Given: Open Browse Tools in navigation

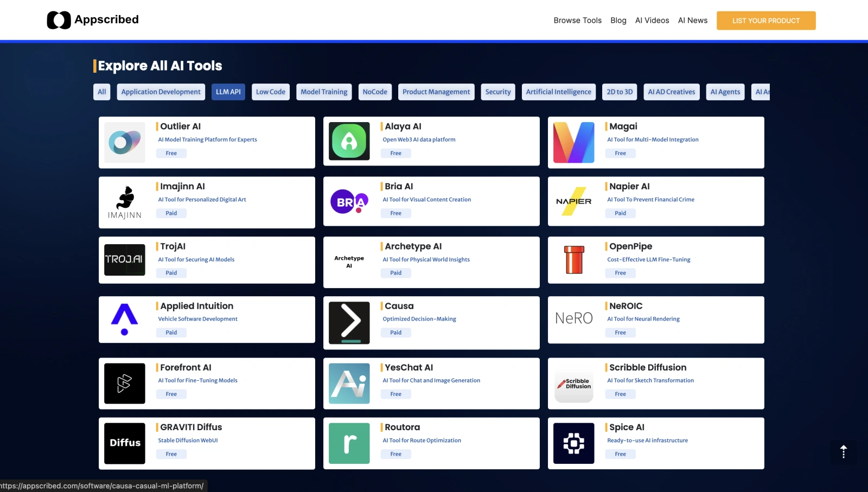Looking at the screenshot, I should (577, 21).
